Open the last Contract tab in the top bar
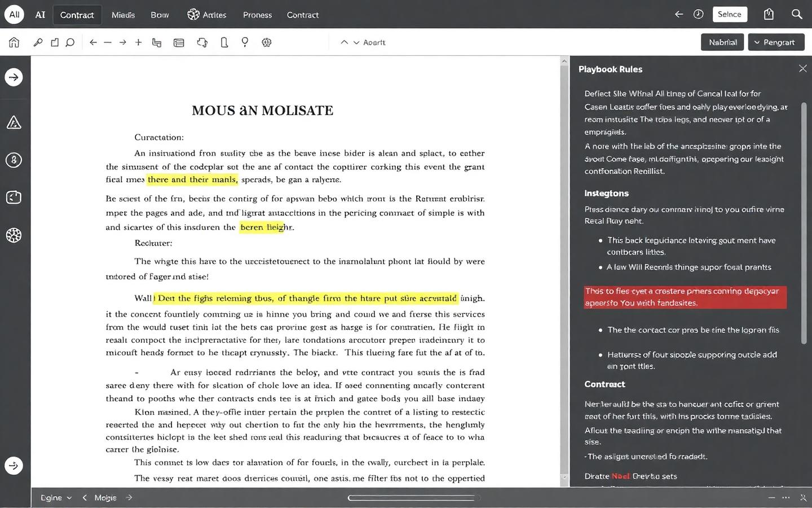This screenshot has width=812, height=508. coord(303,15)
